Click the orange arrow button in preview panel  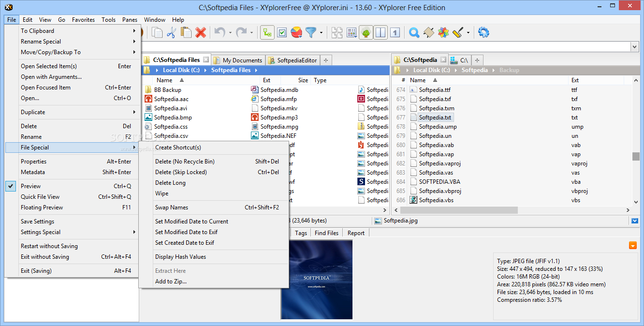(x=633, y=246)
